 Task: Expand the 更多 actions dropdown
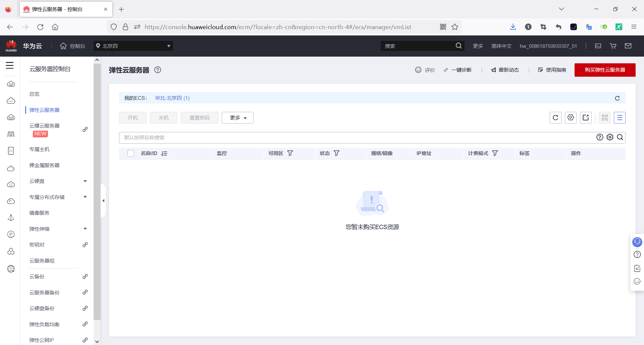pyautogui.click(x=237, y=118)
